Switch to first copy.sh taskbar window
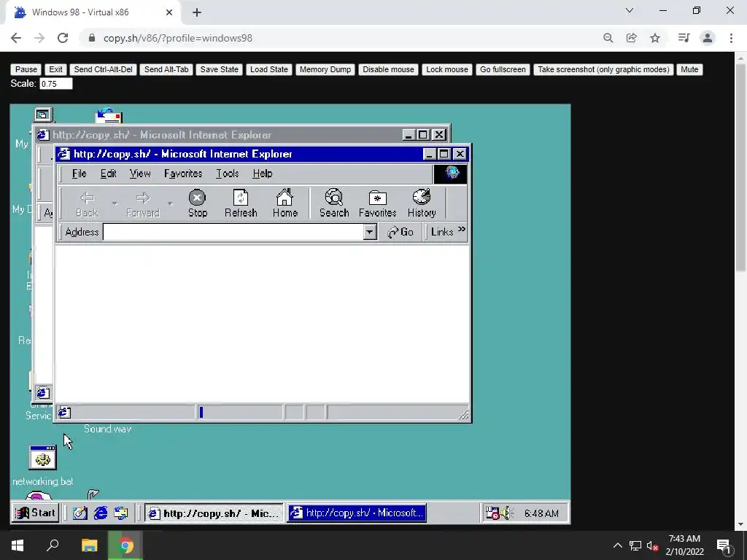This screenshot has width=747, height=560. pyautogui.click(x=214, y=513)
